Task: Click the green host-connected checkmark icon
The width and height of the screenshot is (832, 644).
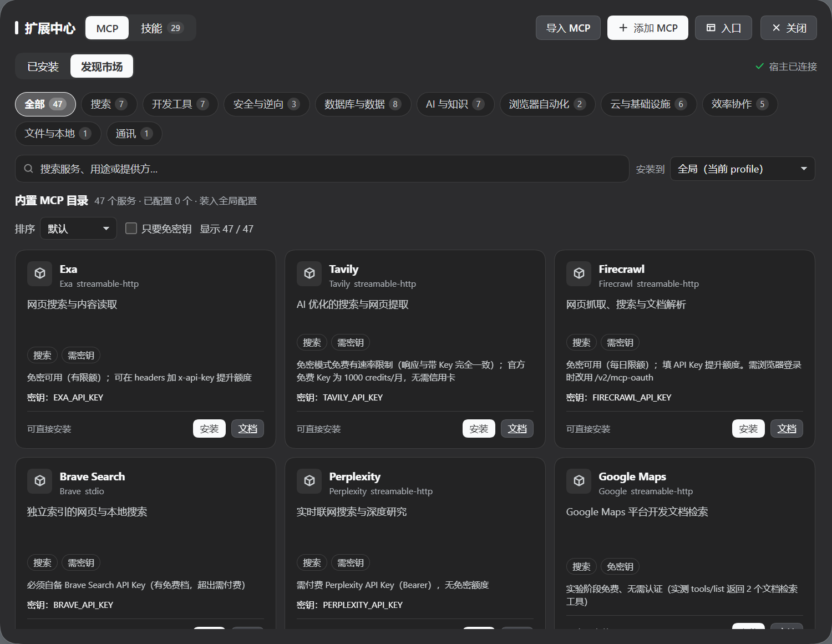Action: (760, 67)
